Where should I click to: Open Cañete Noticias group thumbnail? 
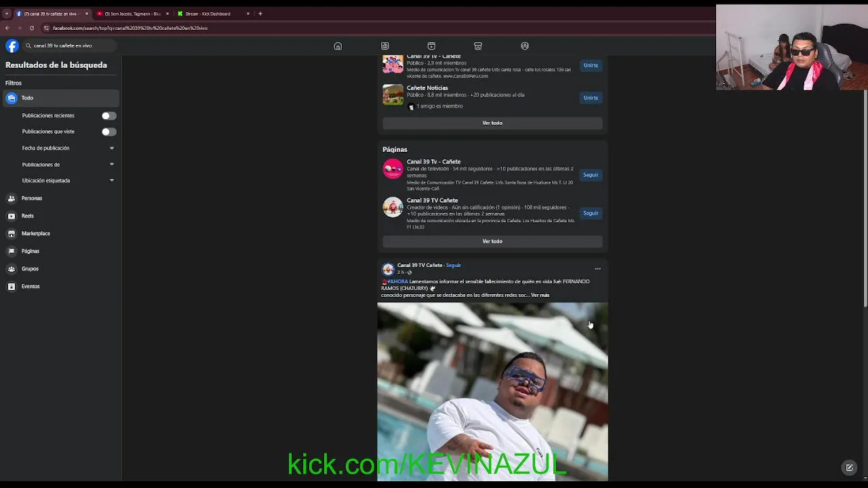[x=393, y=95]
